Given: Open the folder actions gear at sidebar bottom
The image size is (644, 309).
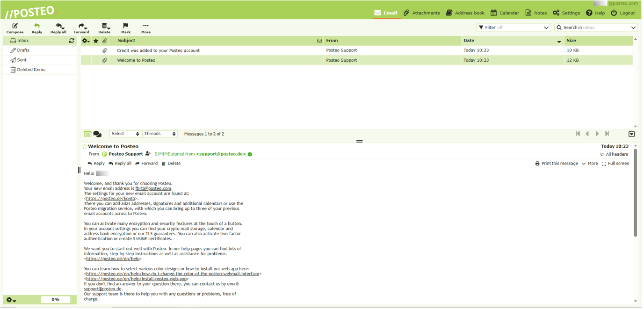Looking at the screenshot, I should (x=11, y=300).
